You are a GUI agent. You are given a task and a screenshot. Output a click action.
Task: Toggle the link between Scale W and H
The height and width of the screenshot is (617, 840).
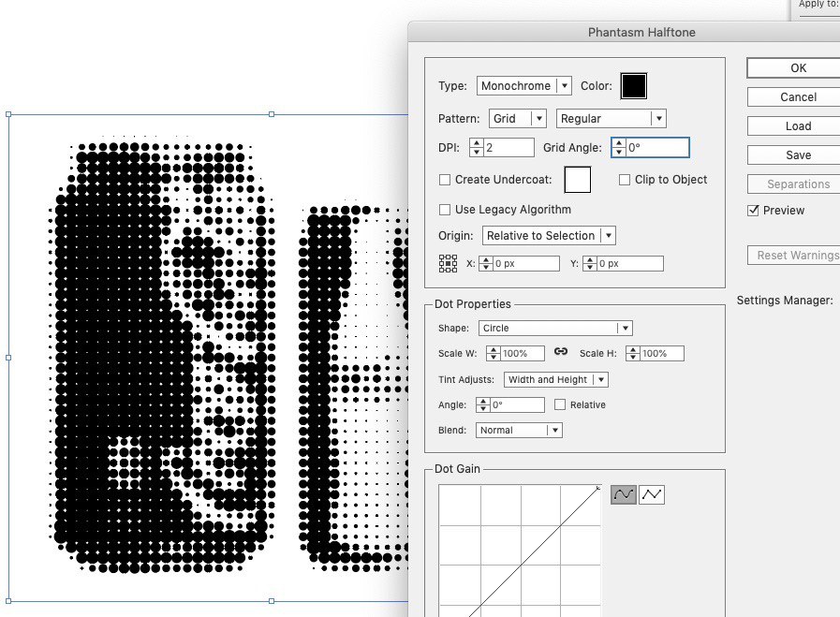pos(561,351)
